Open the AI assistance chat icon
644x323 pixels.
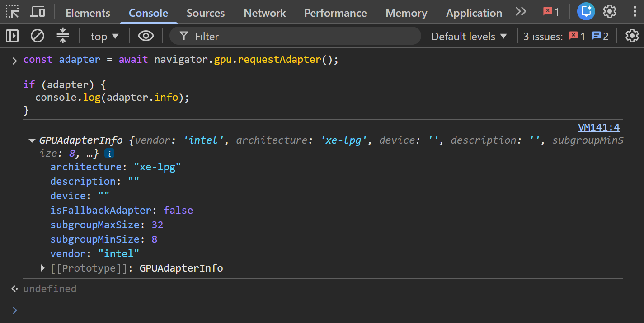tap(586, 12)
